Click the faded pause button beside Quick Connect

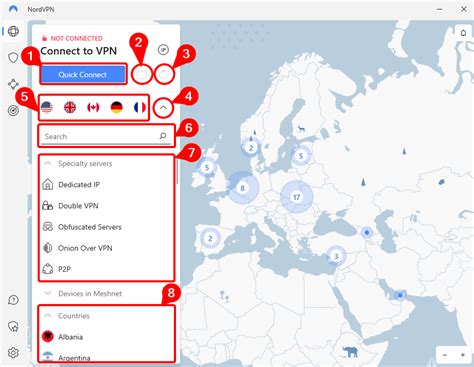coord(142,74)
